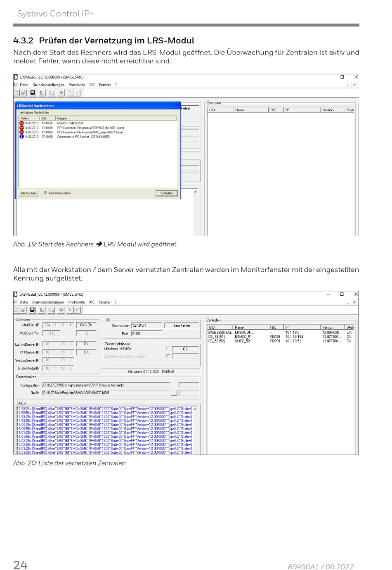Click the document icon left of Datei in the lower window
The height and width of the screenshot is (570, 392).
pyautogui.click(x=16, y=302)
